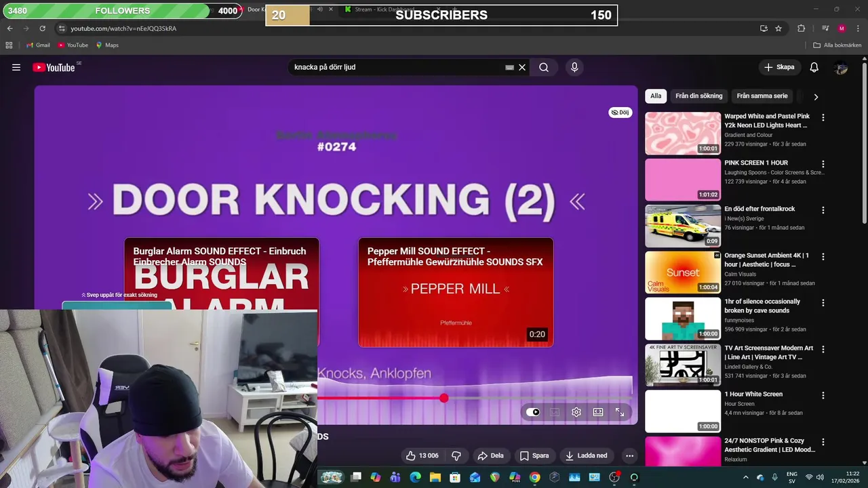This screenshot has width=868, height=488.
Task: Show hidden system tray icons
Action: (746, 477)
